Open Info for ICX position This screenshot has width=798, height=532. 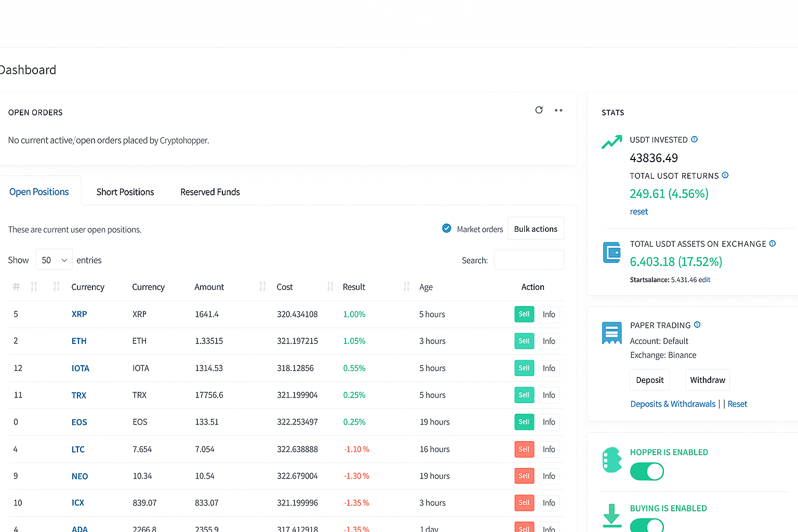[549, 502]
